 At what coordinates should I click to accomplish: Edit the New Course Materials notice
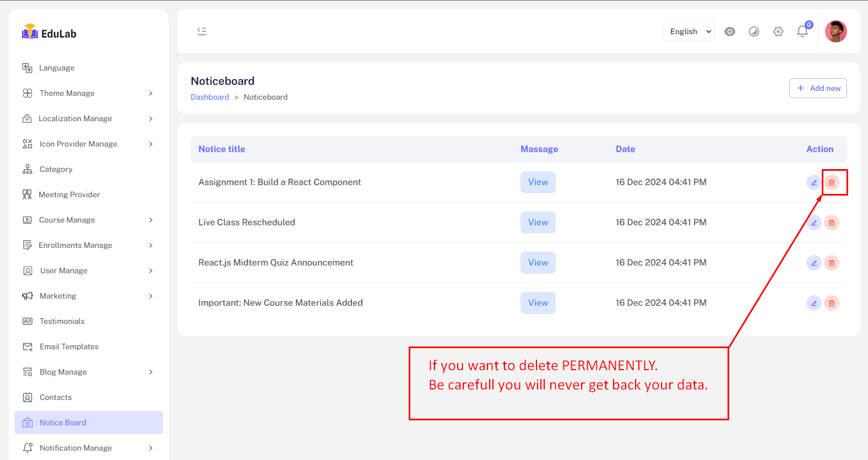pyautogui.click(x=813, y=303)
